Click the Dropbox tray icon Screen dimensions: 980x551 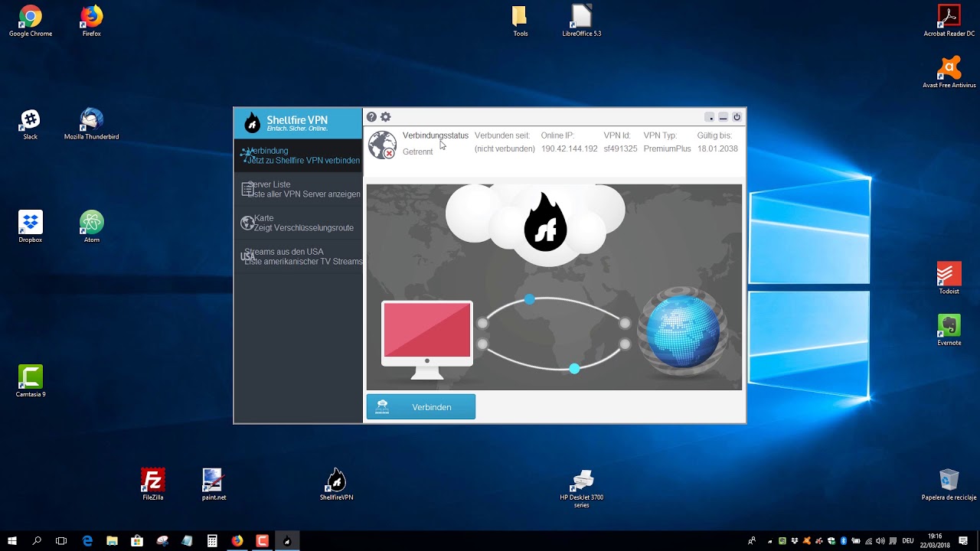point(795,541)
